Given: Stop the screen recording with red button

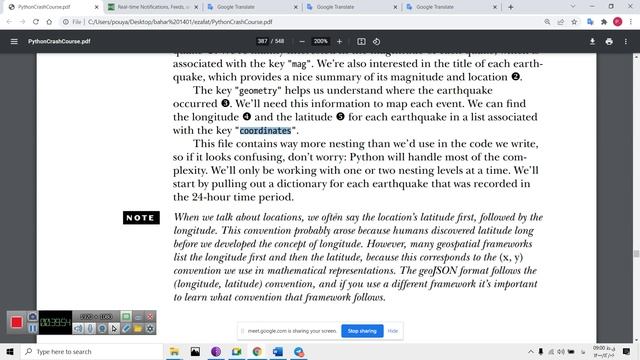Looking at the screenshot, I should pyautogui.click(x=17, y=322).
